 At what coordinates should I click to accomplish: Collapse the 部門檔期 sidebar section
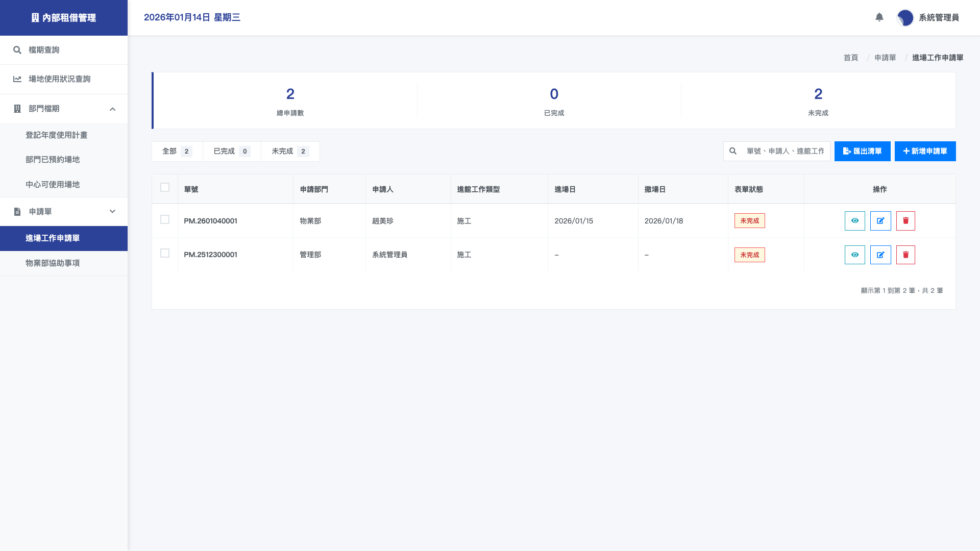pos(112,109)
